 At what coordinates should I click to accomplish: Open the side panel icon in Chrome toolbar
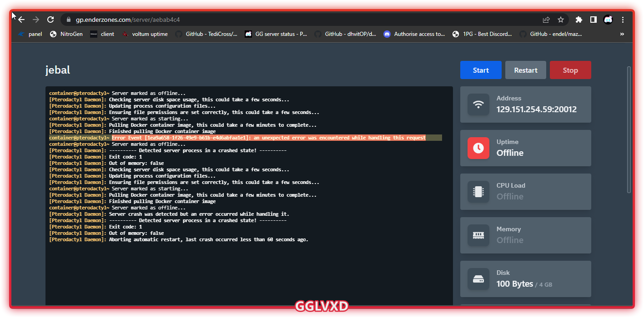point(593,20)
